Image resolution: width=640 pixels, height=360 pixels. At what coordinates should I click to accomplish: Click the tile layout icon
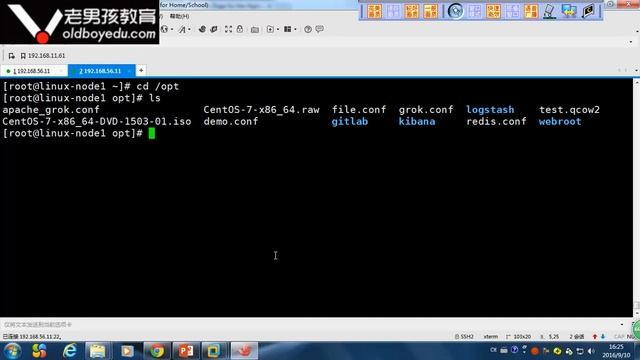click(x=288, y=29)
